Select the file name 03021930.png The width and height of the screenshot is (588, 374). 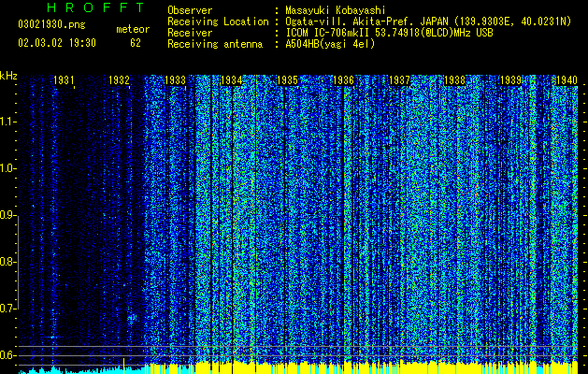(51, 24)
